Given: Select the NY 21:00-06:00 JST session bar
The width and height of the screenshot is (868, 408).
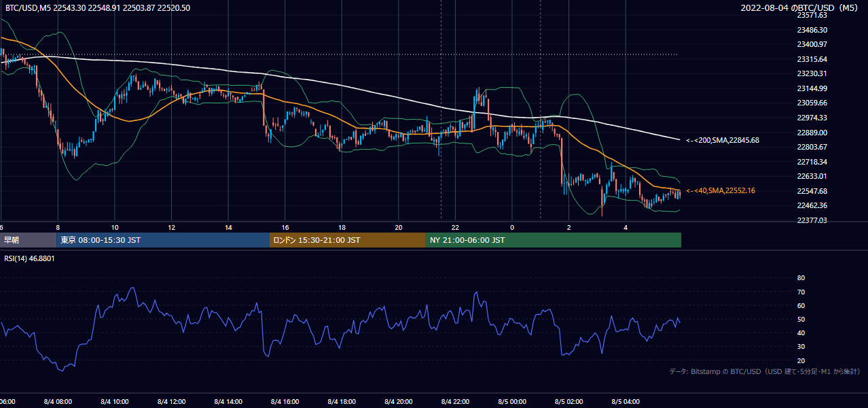Looking at the screenshot, I should pos(554,240).
